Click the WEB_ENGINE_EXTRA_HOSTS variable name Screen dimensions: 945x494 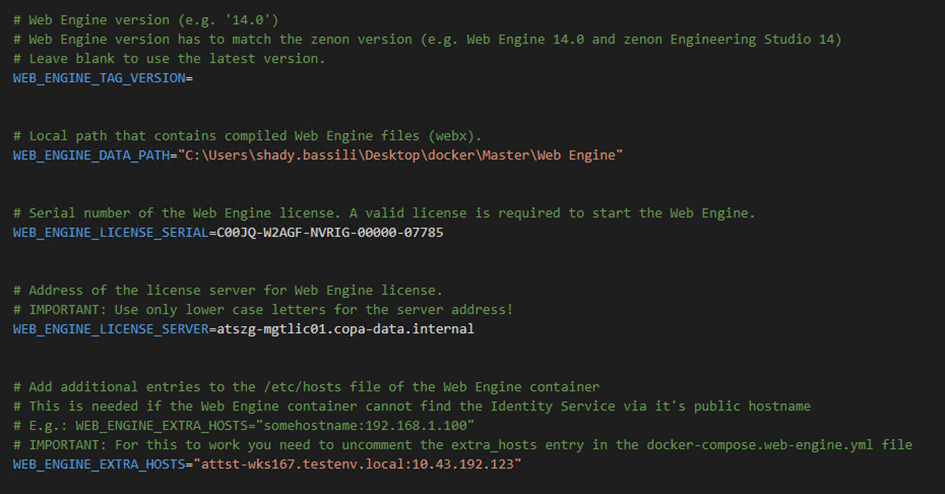(x=99, y=464)
